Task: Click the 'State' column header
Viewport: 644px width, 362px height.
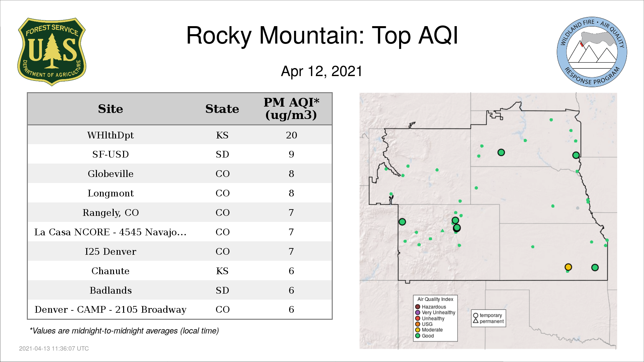Action: [x=222, y=109]
